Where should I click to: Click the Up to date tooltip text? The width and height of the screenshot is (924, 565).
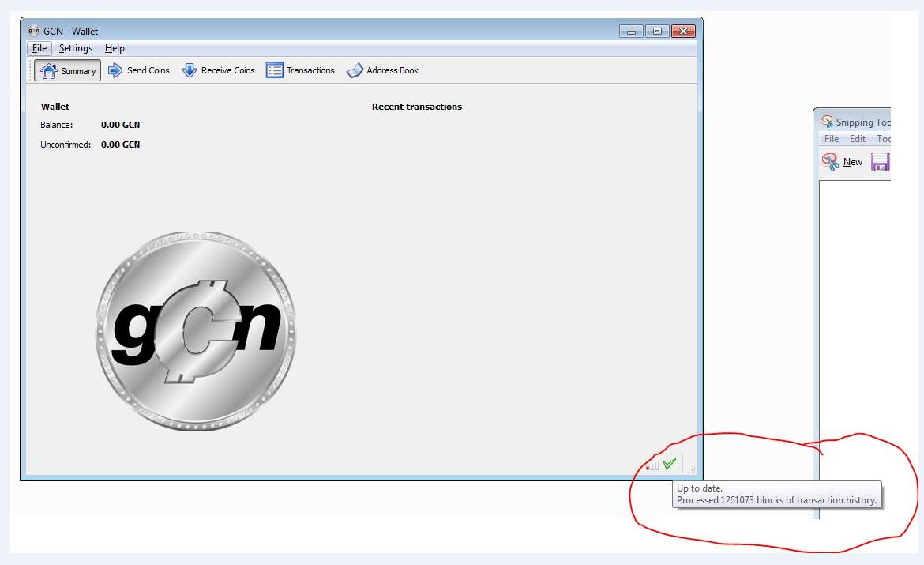point(700,488)
